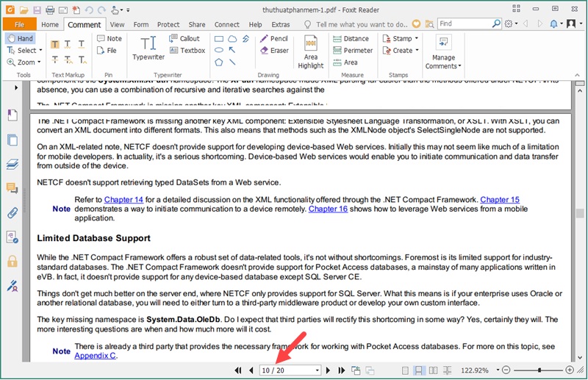Open the Security lock panel

click(x=12, y=262)
